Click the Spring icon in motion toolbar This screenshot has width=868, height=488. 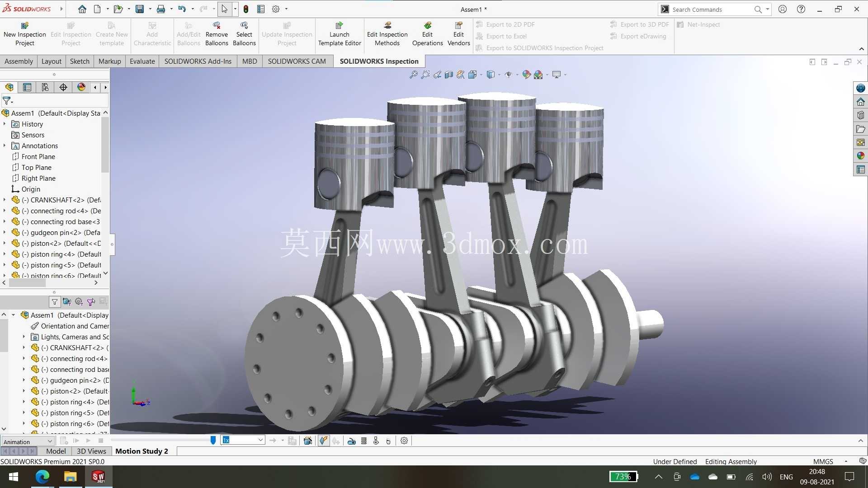(364, 441)
